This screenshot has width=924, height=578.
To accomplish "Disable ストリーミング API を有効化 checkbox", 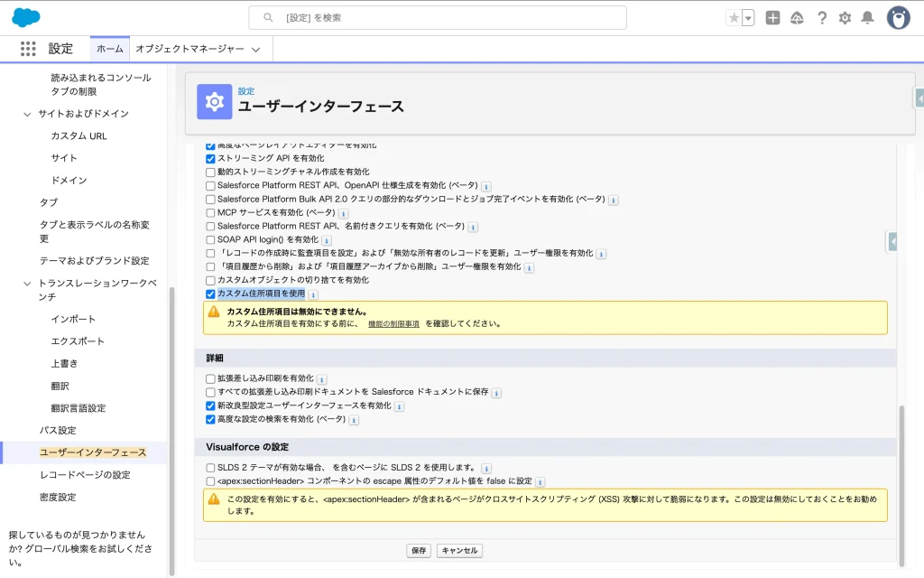I will [210, 158].
